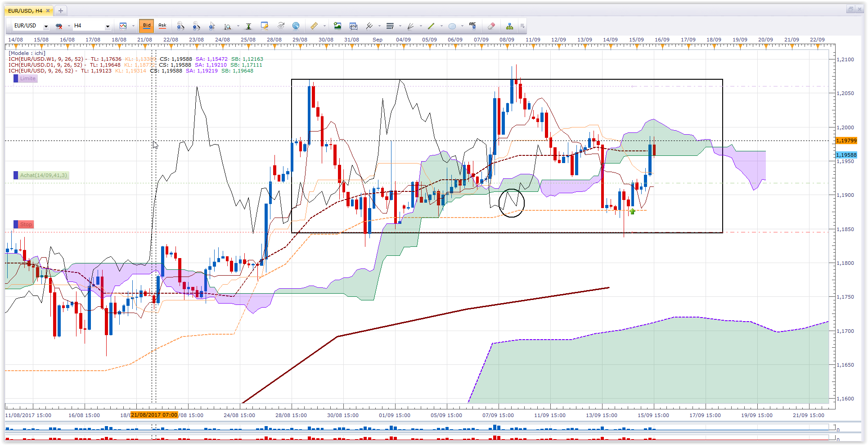Click the chart window key icon
The width and height of the screenshot is (868, 445).
[265, 26]
